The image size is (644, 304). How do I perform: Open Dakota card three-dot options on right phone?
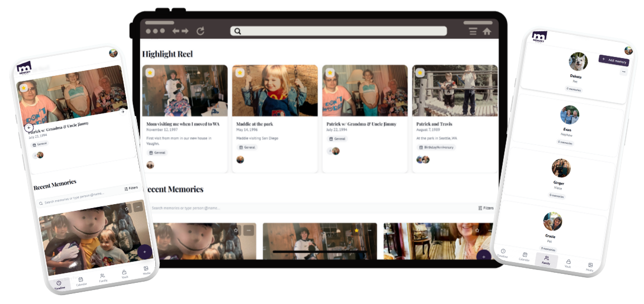[623, 71]
